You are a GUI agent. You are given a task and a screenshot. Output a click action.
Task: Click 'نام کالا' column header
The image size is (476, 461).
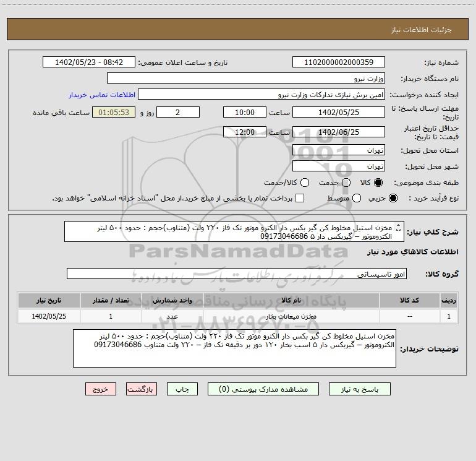click(291, 300)
